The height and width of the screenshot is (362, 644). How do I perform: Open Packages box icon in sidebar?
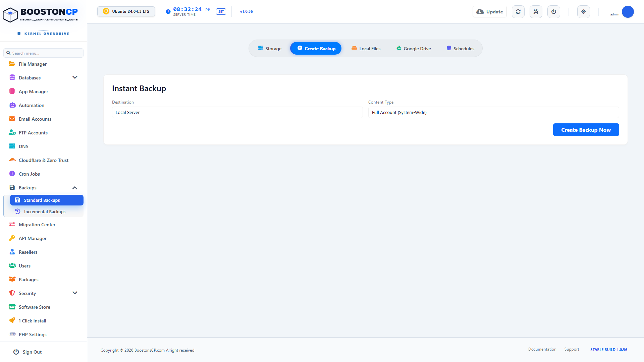coord(12,279)
